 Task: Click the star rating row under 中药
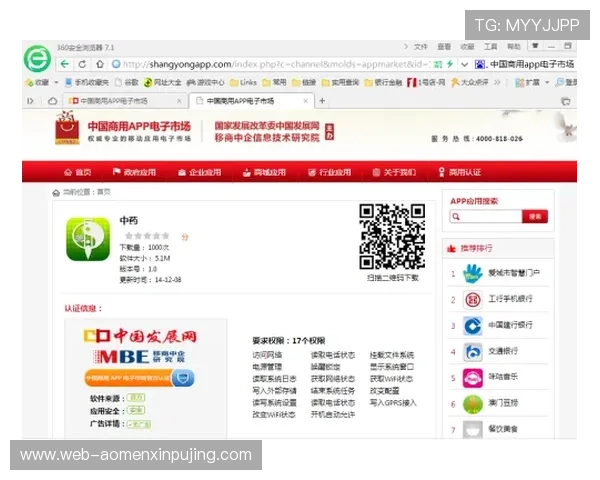pos(147,236)
